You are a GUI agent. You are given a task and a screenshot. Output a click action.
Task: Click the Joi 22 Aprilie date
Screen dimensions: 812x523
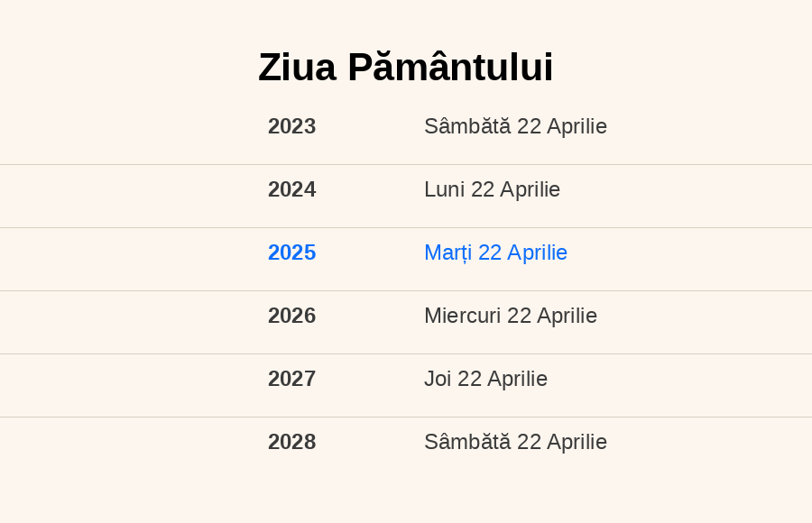[x=485, y=379]
